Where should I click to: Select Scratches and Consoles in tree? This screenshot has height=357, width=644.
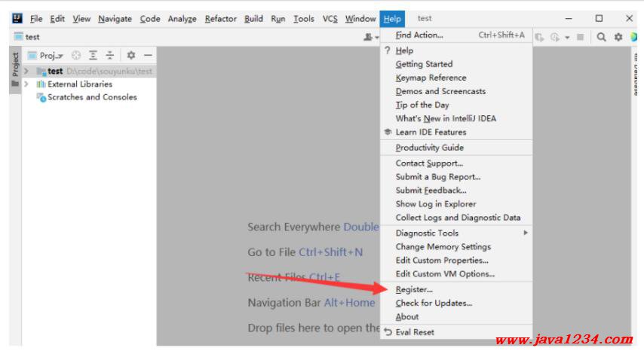click(x=92, y=97)
